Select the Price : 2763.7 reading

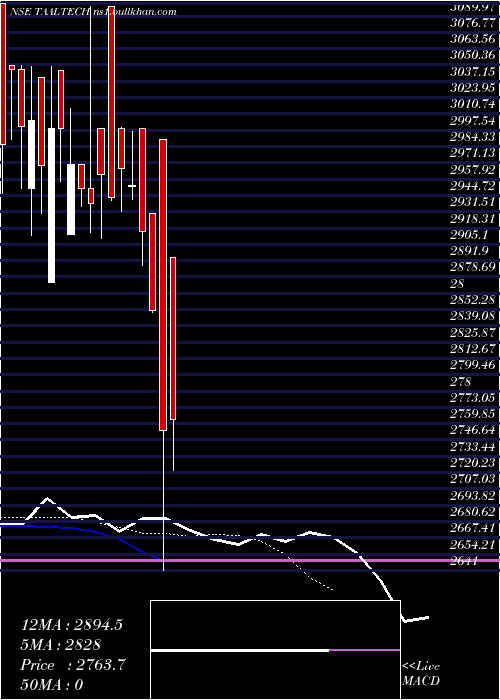73,665
